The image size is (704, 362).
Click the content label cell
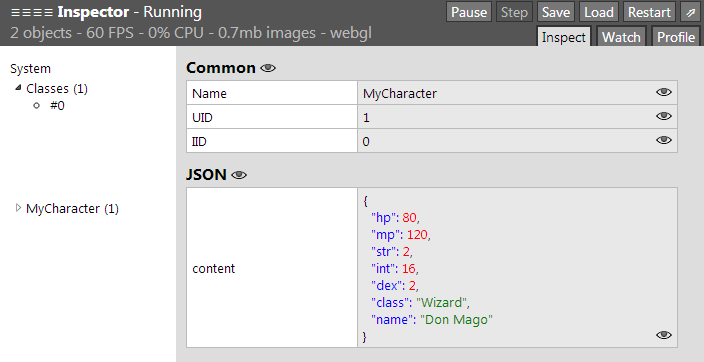[272, 268]
